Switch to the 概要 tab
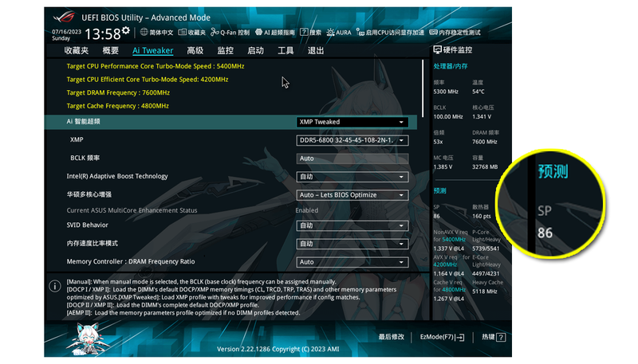Viewport: 638px width, 364px height. point(111,50)
